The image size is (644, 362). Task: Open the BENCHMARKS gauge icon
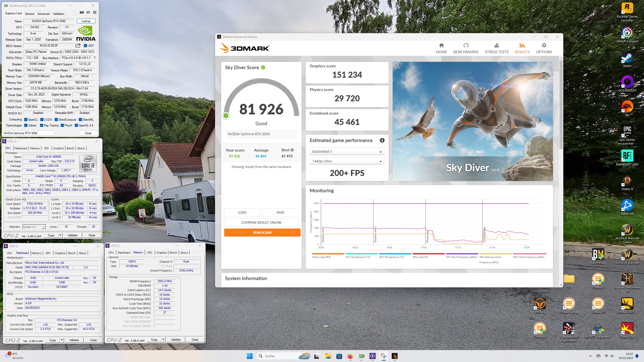(466, 46)
